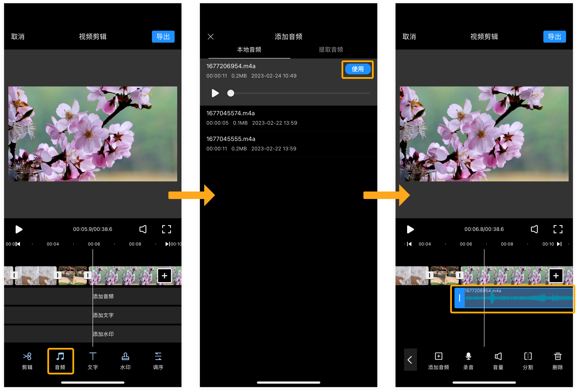
Task: Play preview of 1677206954.m4a audio
Action: coord(215,93)
